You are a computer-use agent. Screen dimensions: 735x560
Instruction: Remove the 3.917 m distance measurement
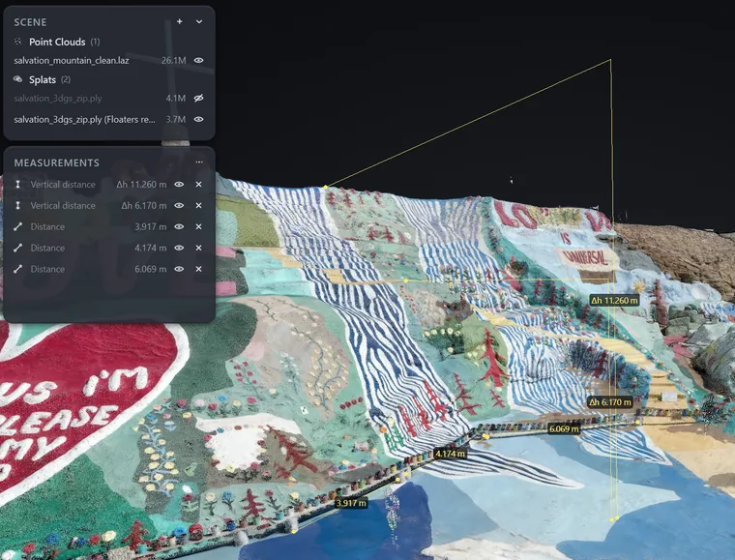point(199,226)
